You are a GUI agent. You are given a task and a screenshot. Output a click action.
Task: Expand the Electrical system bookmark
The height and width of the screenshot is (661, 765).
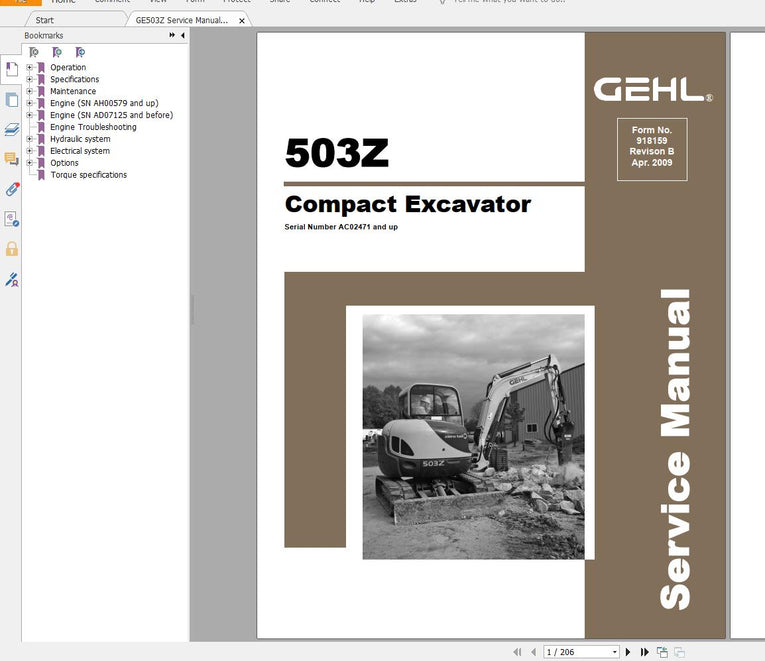click(30, 151)
